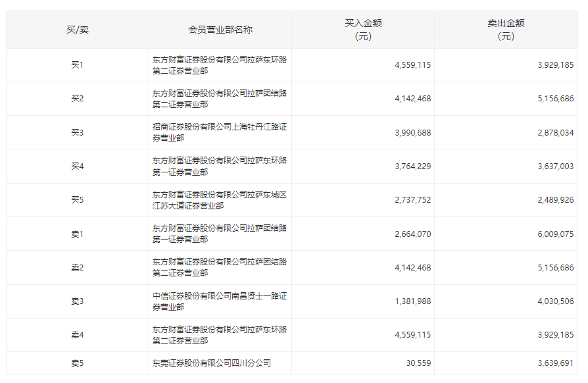The width and height of the screenshot is (588, 383).
Task: Click the branch name in the 买2 row
Action: 220,99
